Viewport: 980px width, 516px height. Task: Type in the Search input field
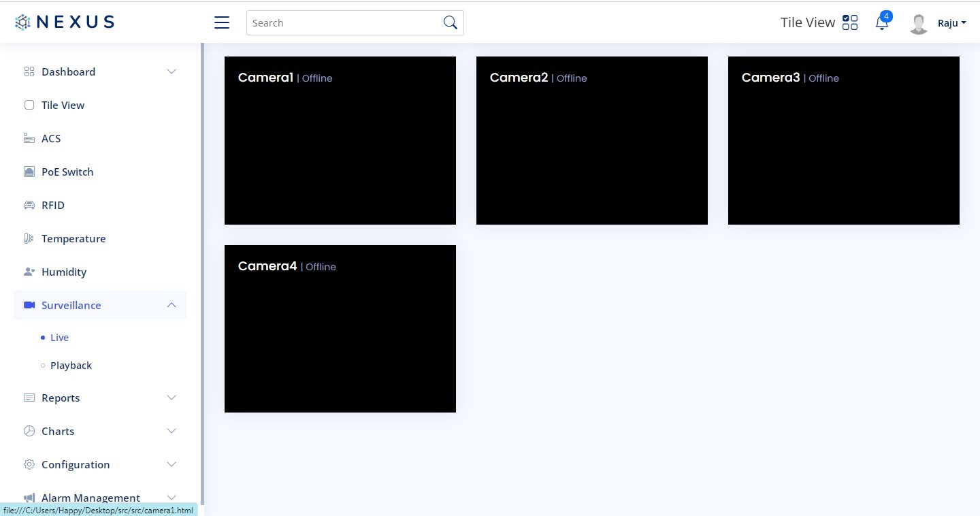pos(344,22)
